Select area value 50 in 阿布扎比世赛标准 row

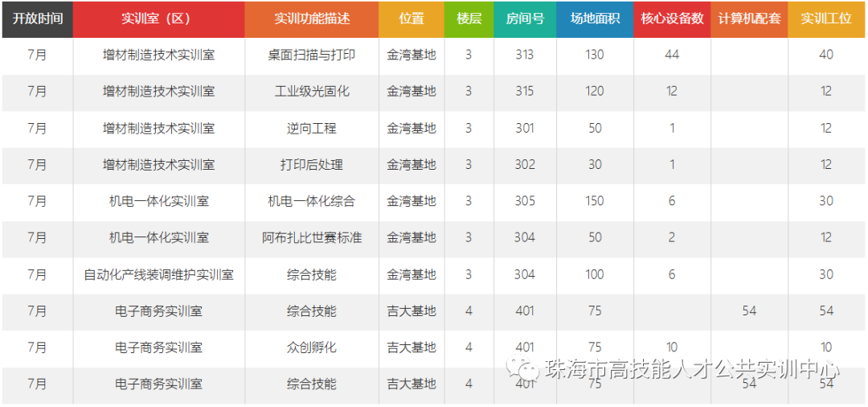tap(595, 238)
